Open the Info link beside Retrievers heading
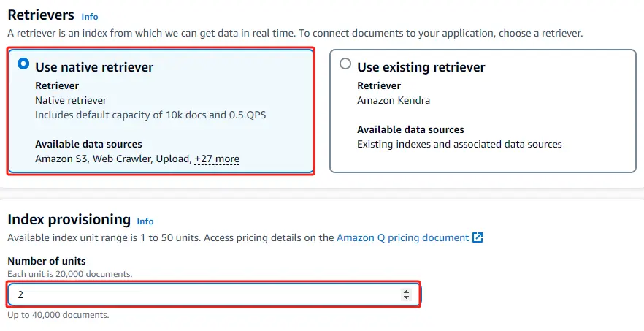 [89, 16]
